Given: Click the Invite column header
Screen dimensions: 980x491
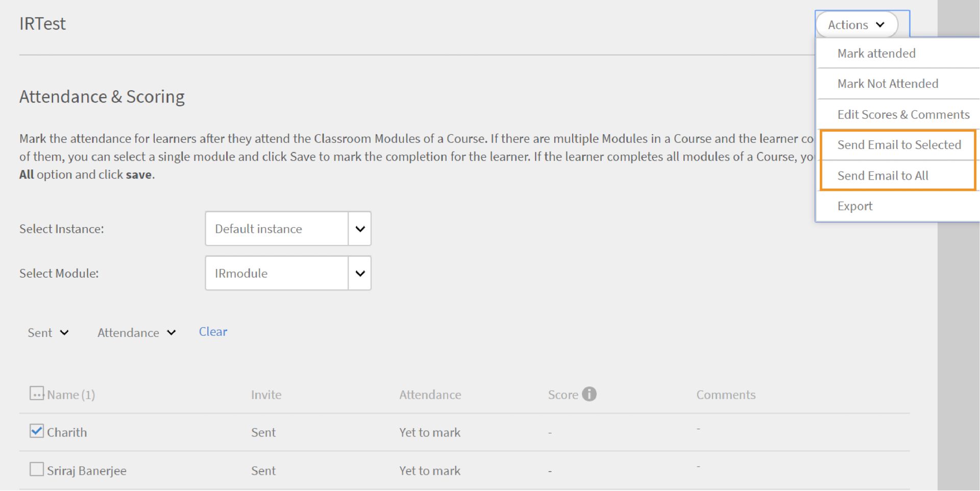Looking at the screenshot, I should [x=266, y=395].
